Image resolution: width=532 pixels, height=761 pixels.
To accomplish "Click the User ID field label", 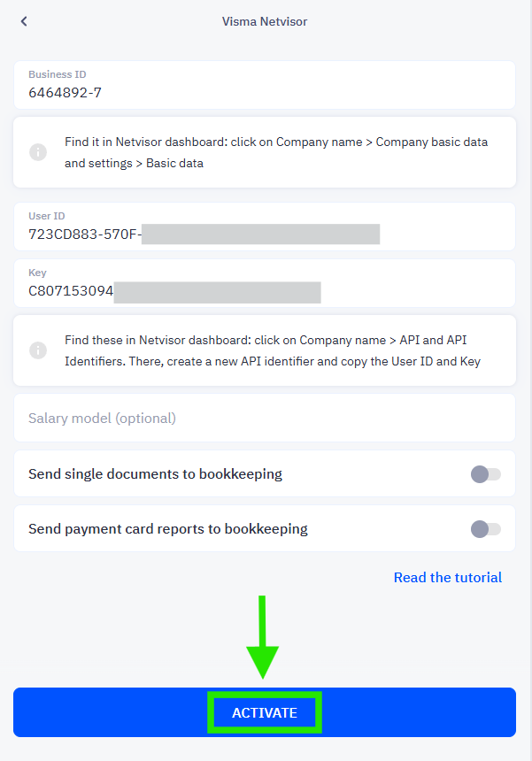I will point(47,216).
